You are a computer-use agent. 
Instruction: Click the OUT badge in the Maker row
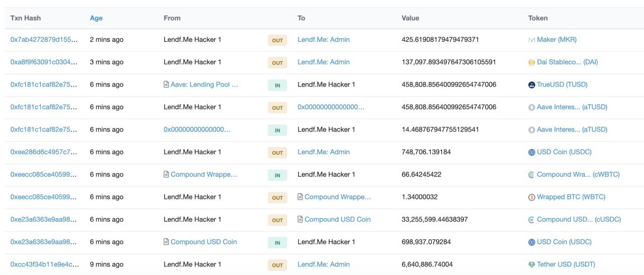[277, 41]
